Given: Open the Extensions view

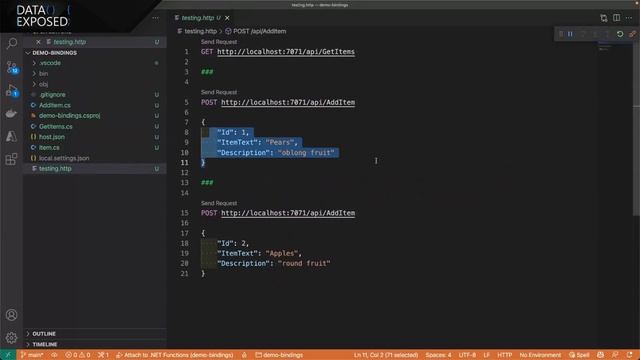Looking at the screenshot, I should tap(11, 159).
